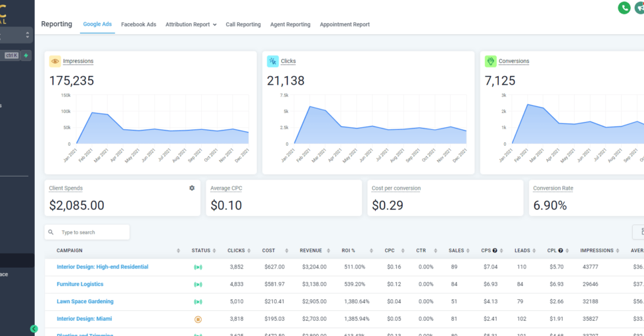The height and width of the screenshot is (336, 644).
Task: Click the 1,385.94% ROI value
Action: [x=356, y=318]
